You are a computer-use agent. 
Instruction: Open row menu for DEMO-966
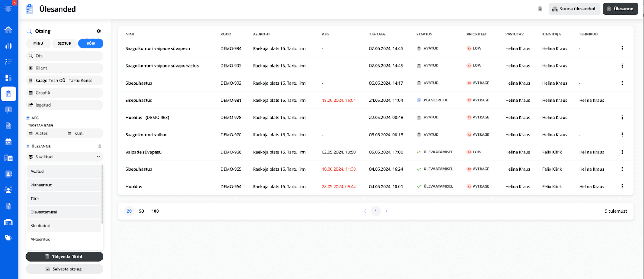622,152
